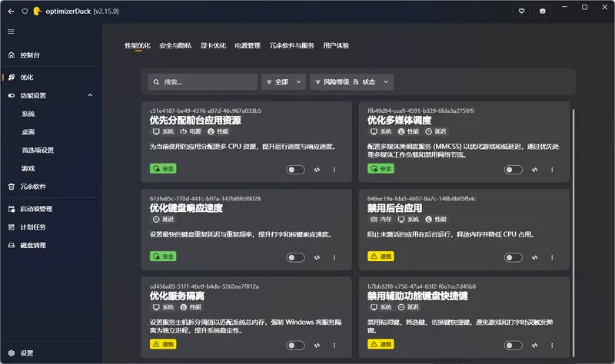
Task: Open the 风险等级 & 状态 dropdown
Action: (x=351, y=82)
